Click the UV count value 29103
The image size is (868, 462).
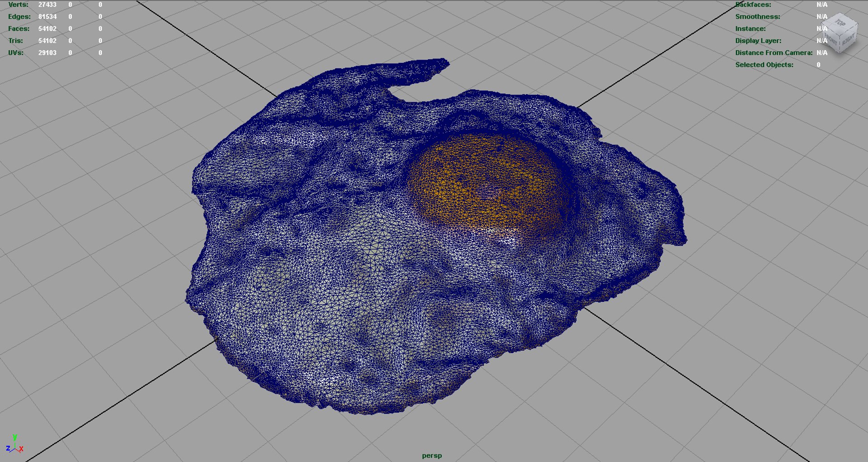[x=47, y=52]
